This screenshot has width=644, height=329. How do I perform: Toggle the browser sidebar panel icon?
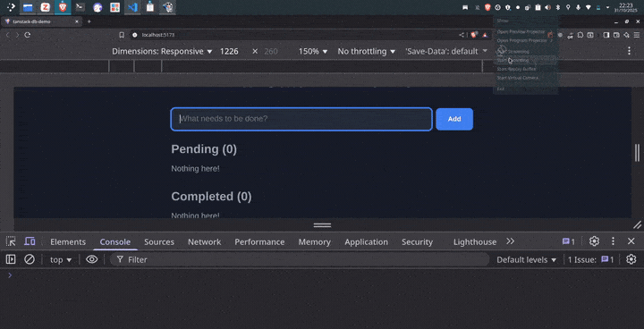[x=606, y=35]
